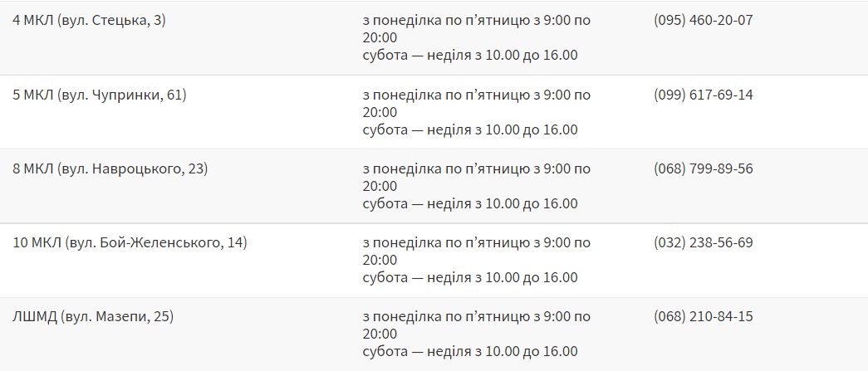Screen dimensions: 868x371
Task: Click phone number (095) 460-20-07
Action: [x=704, y=20]
